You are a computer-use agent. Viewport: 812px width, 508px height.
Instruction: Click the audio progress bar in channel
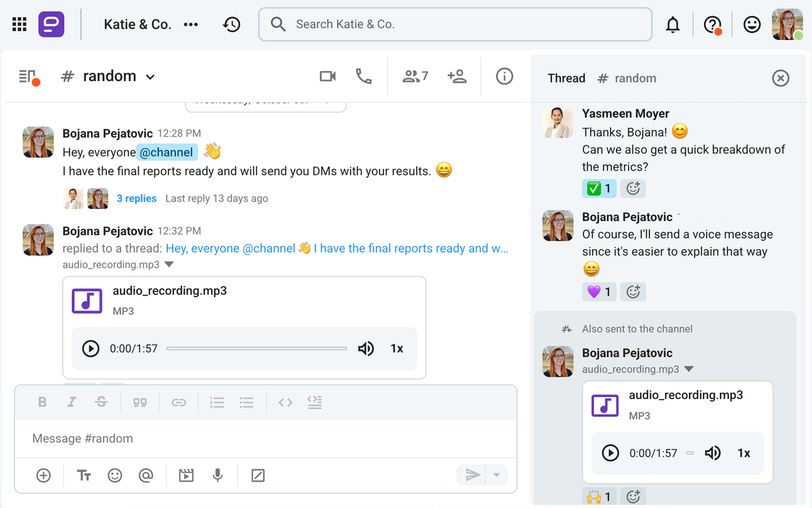point(256,348)
